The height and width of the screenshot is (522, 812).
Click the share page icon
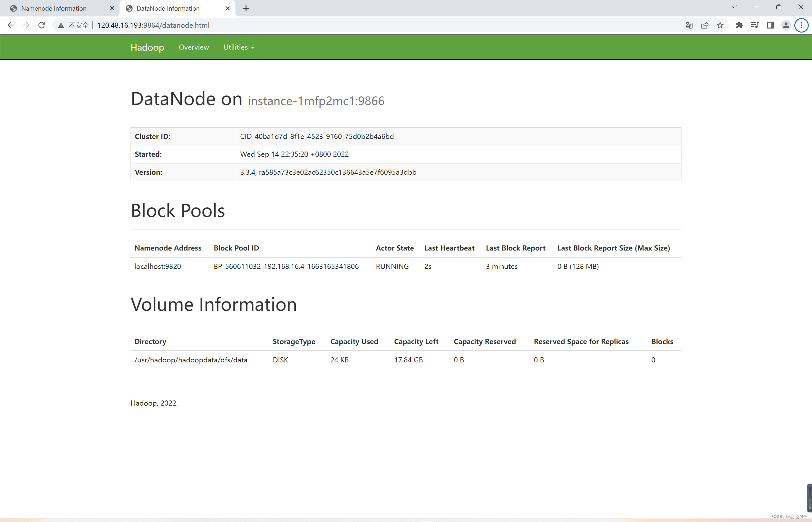705,25
